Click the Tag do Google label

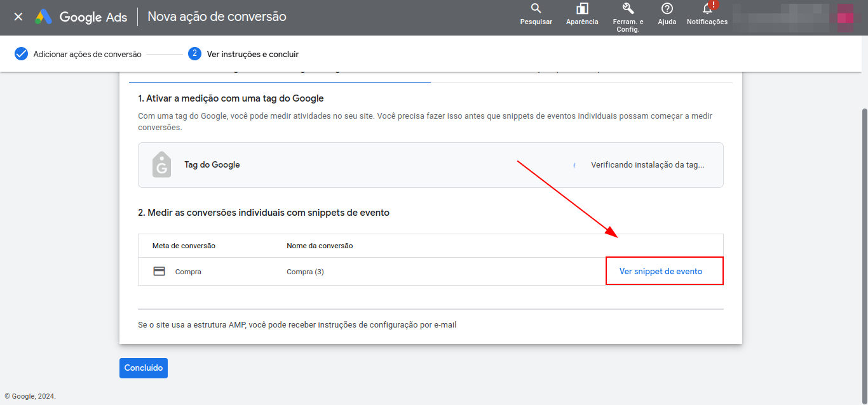(x=212, y=165)
